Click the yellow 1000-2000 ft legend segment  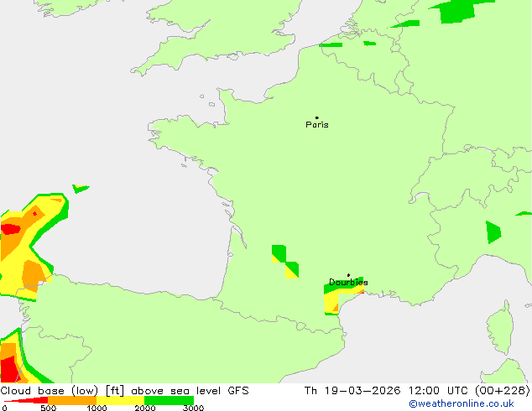click(x=121, y=400)
